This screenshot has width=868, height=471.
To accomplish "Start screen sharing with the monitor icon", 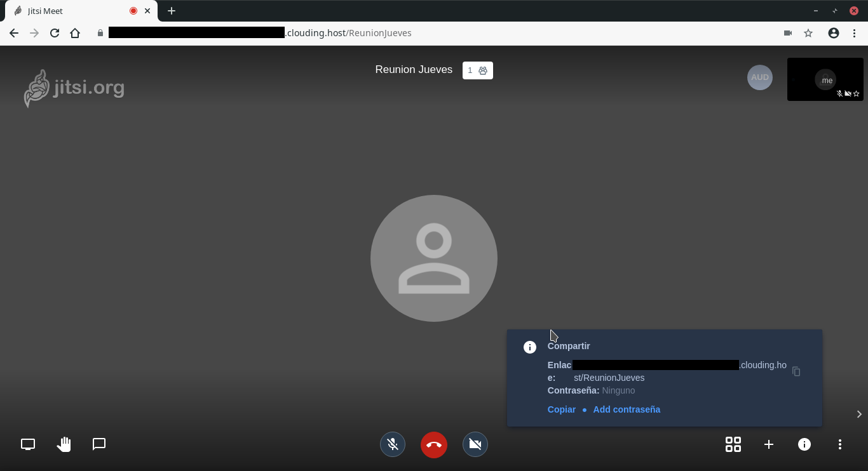I will click(x=28, y=444).
